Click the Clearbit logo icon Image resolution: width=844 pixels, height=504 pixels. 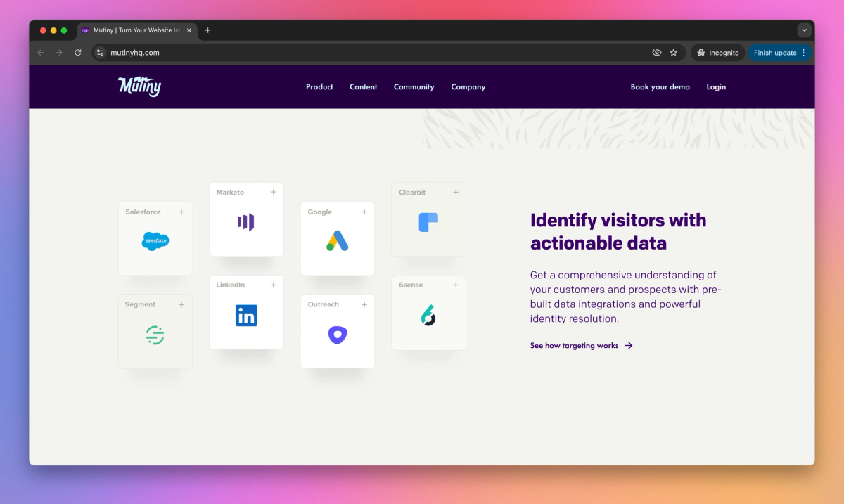click(x=428, y=222)
